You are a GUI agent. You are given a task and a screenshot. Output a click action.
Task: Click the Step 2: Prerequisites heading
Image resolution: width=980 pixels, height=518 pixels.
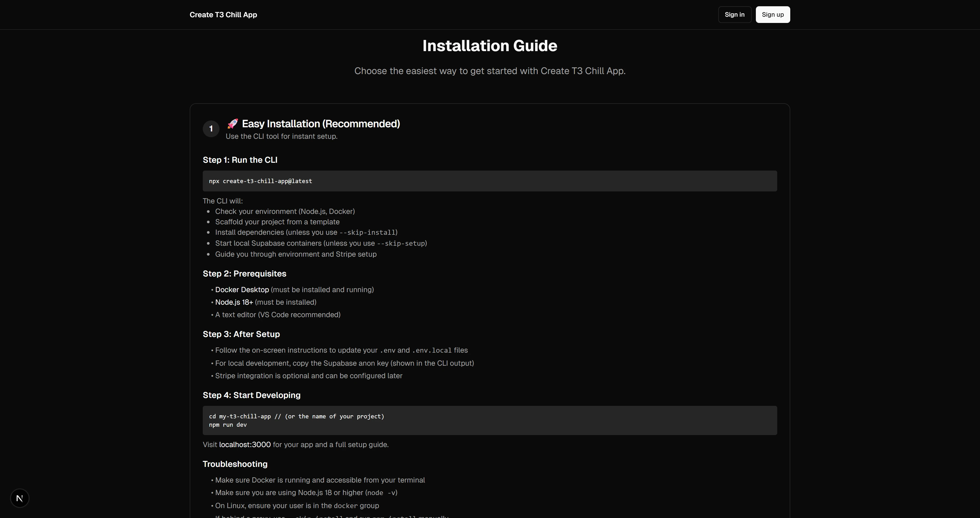(x=244, y=273)
